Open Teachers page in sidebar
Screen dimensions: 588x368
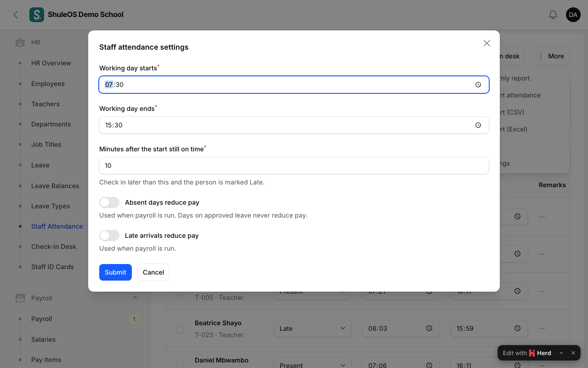click(x=45, y=104)
